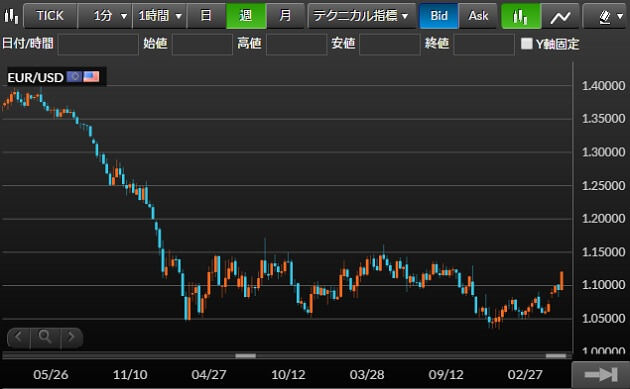This screenshot has width=630, height=389.
Task: Click the 始値 open price field
Action: [x=202, y=44]
